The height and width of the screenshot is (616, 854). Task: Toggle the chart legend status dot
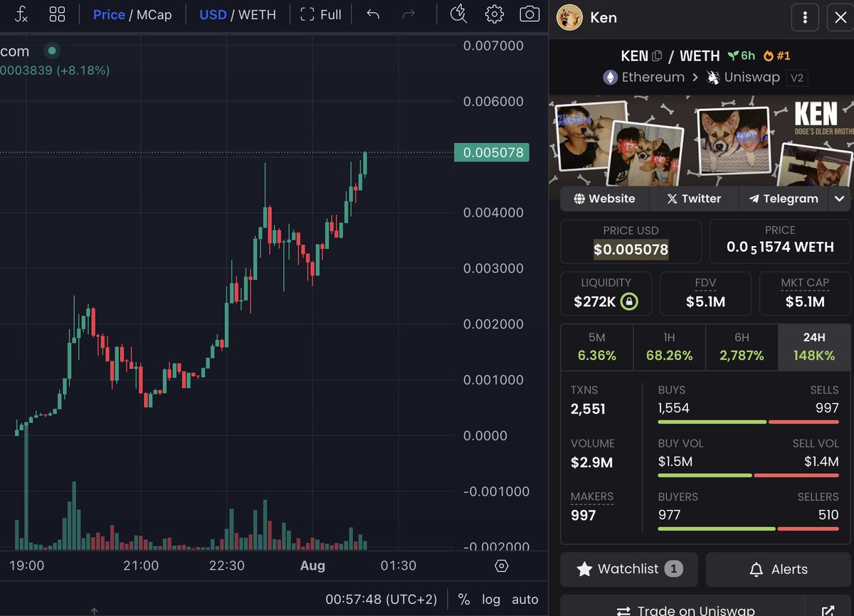tap(51, 51)
